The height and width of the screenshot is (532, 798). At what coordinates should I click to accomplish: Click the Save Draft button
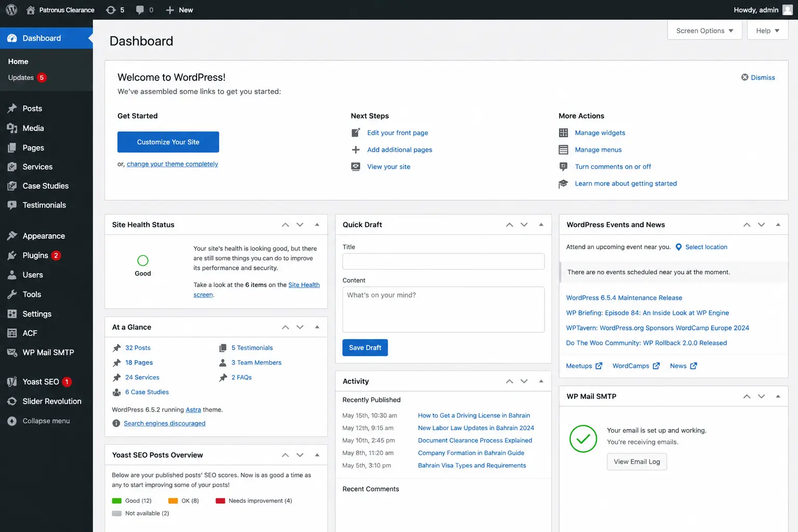(x=365, y=348)
